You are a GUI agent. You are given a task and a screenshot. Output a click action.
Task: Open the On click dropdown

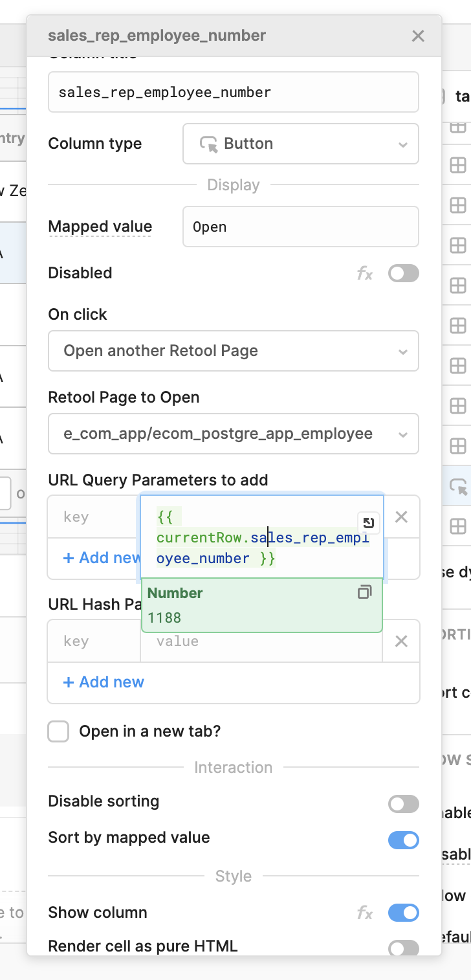click(234, 351)
